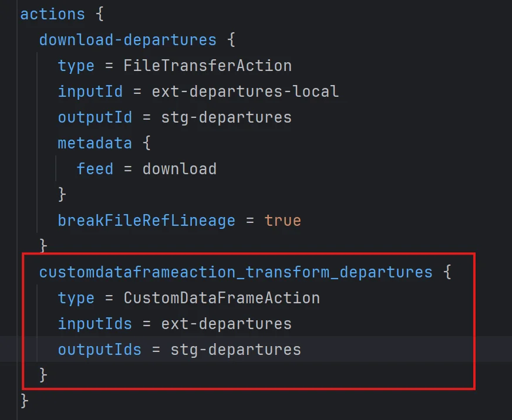Click the metadata block label
Image resolution: width=512 pixels, height=420 pixels.
coord(95,143)
